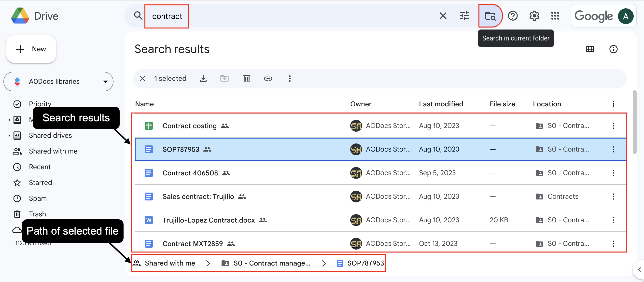Select the Contract 406508 document
The height and width of the screenshot is (282, 644).
tap(380, 173)
